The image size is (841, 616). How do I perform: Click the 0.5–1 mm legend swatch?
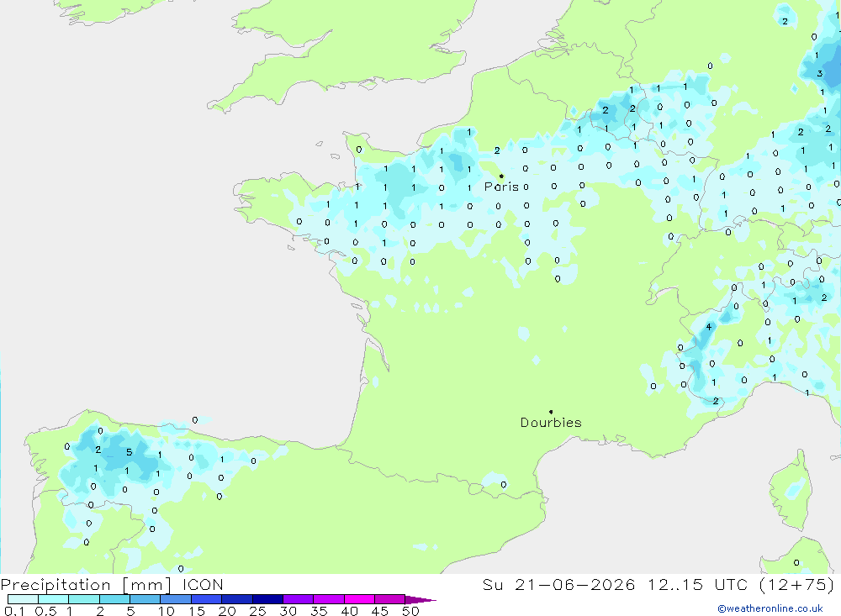coord(54,599)
